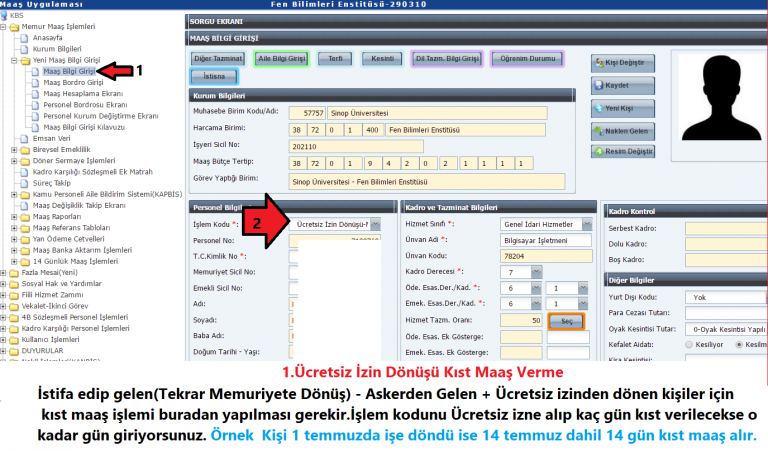Focus the Yurt Dışı Kodu field
Image resolution: width=768 pixels, height=451 pixels.
coord(726,297)
